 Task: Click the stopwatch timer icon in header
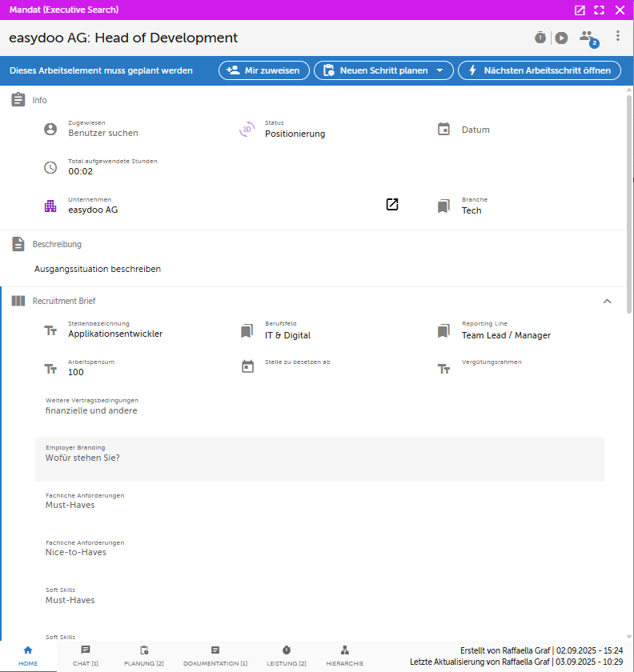540,38
